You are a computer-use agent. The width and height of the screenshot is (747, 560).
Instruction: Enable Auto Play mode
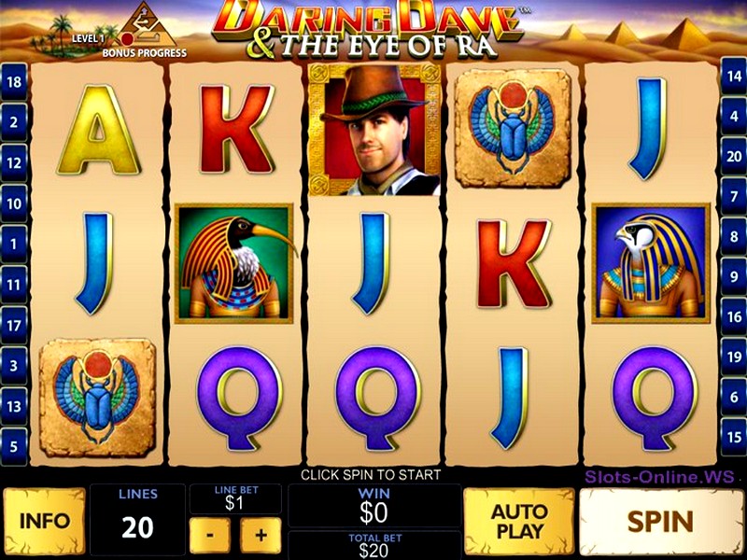[x=519, y=522]
